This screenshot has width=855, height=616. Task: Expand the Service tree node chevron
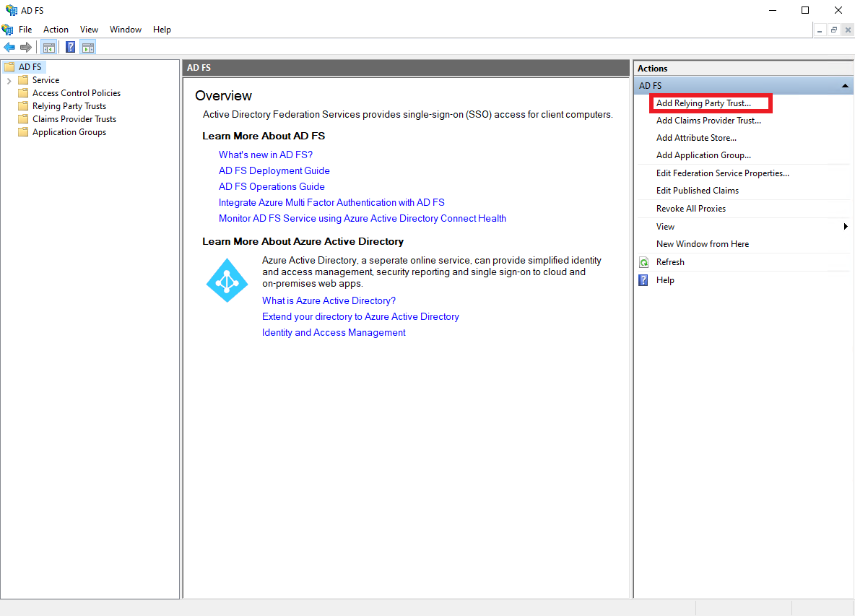click(9, 80)
